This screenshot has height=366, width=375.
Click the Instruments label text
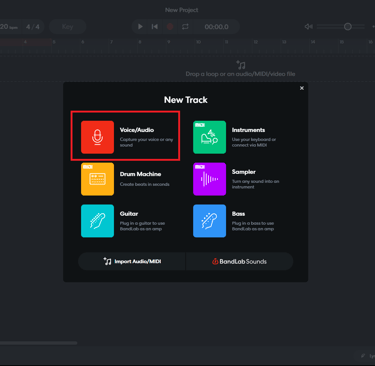click(248, 130)
